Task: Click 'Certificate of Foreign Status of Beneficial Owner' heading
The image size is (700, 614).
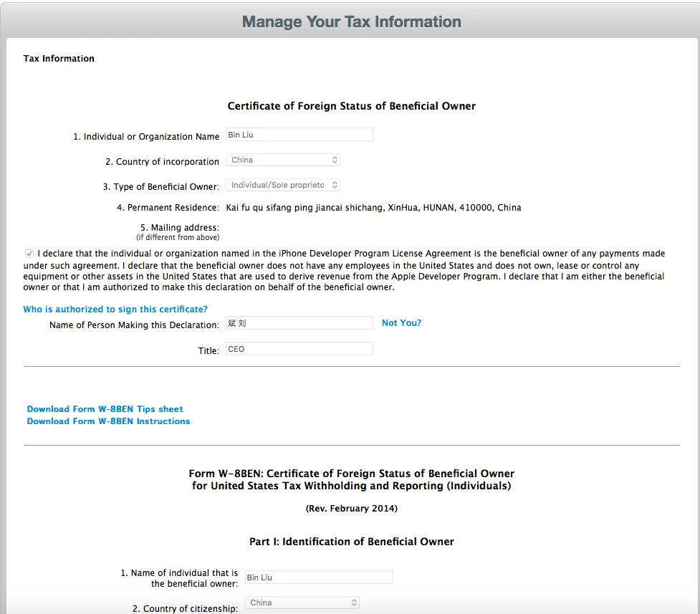Action: tap(352, 106)
